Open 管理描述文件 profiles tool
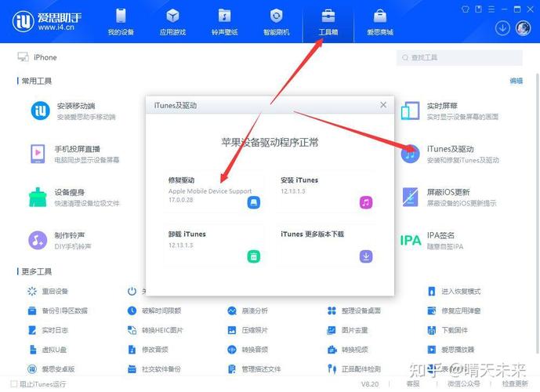This screenshot has height=392, width=540. point(254,369)
